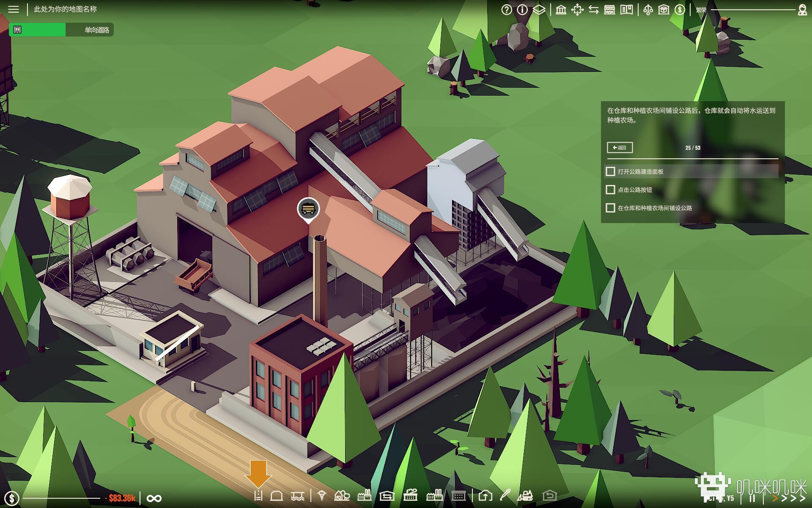Screen dimensions: 812x508
Task: Open the help question mark icon
Action: point(506,10)
